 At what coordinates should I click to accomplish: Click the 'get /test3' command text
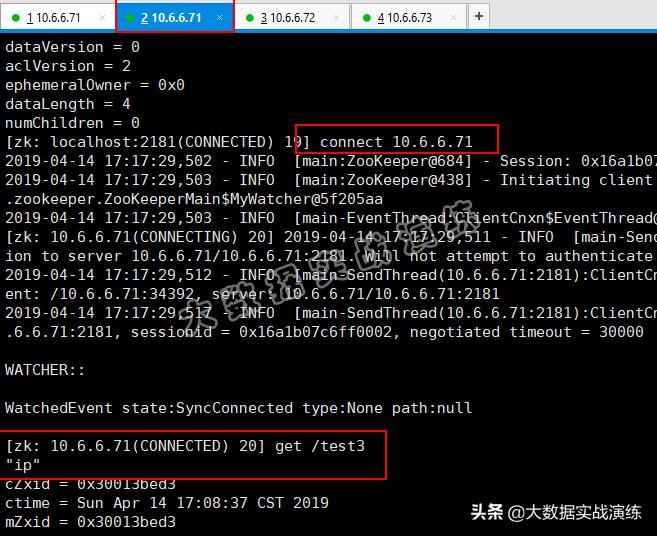coord(320,446)
